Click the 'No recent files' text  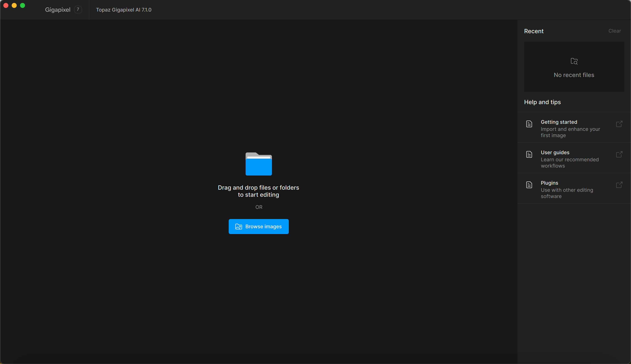pos(574,75)
